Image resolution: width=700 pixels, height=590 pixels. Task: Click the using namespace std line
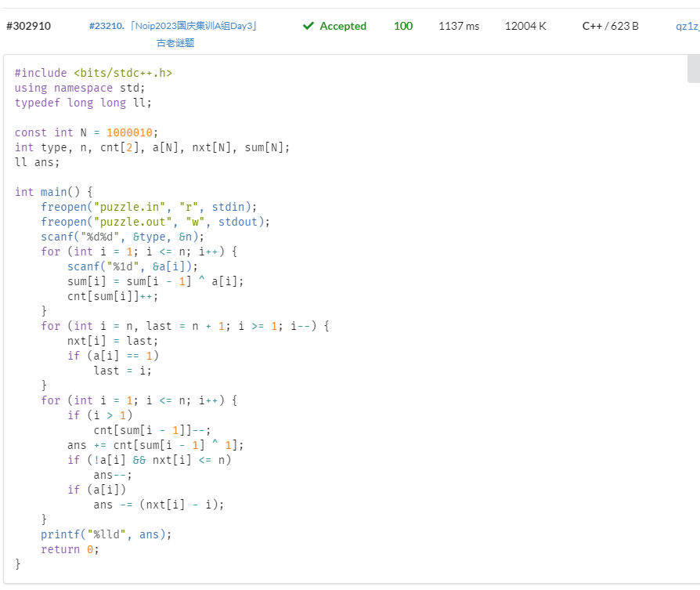(x=80, y=88)
